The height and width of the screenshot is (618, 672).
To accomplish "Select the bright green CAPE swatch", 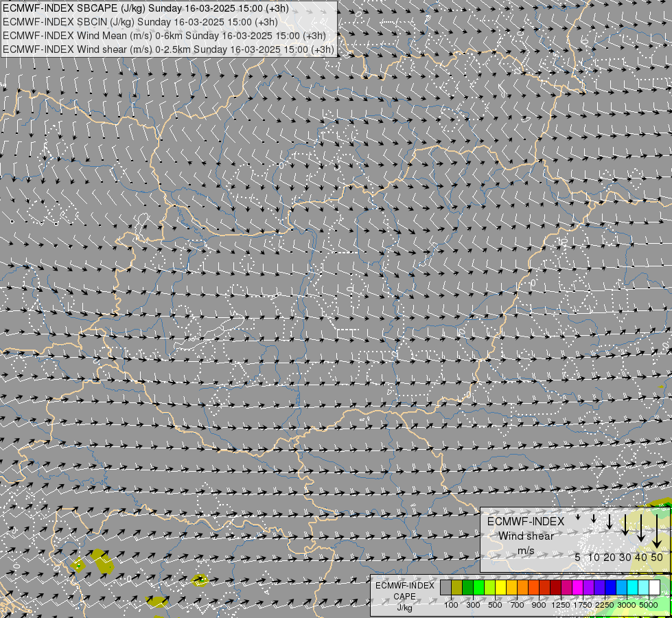I will point(478,588).
